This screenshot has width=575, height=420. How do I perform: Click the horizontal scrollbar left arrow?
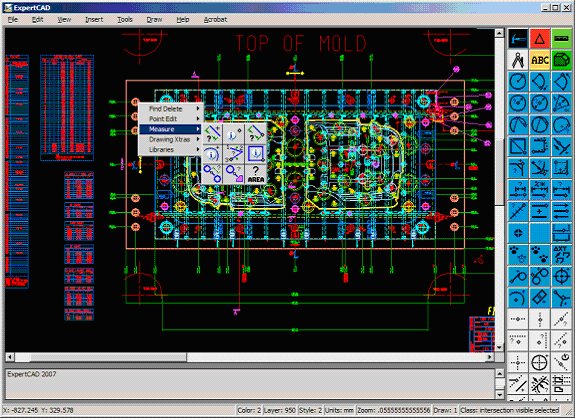point(10,357)
